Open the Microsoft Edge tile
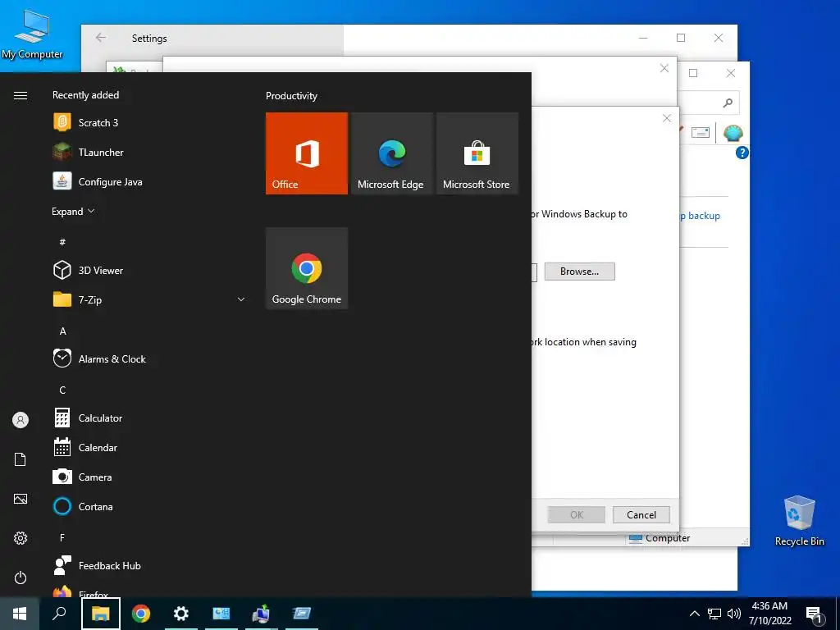Image resolution: width=840 pixels, height=630 pixels. tap(391, 153)
